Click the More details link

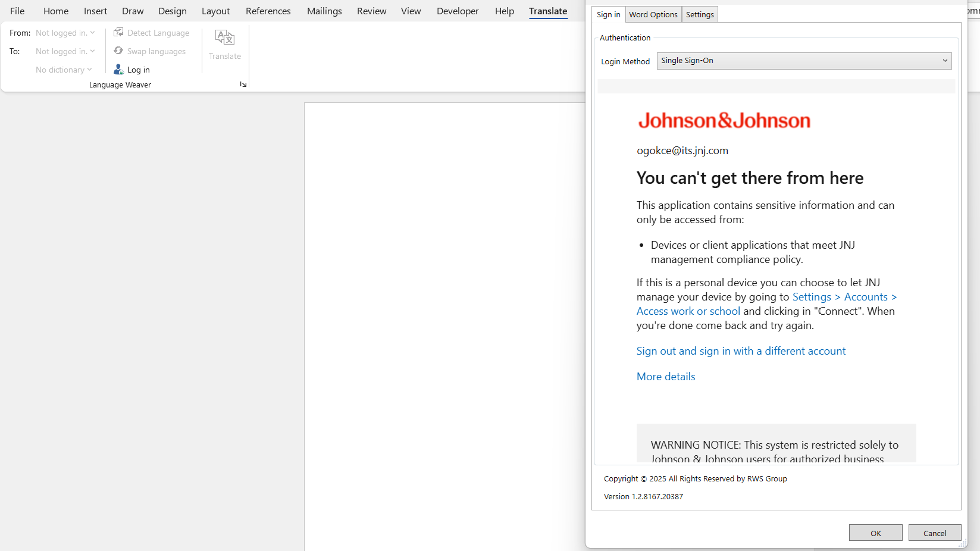(665, 376)
